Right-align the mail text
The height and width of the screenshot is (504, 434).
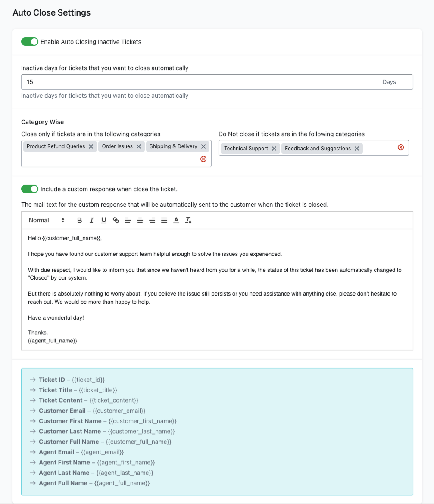click(x=152, y=220)
